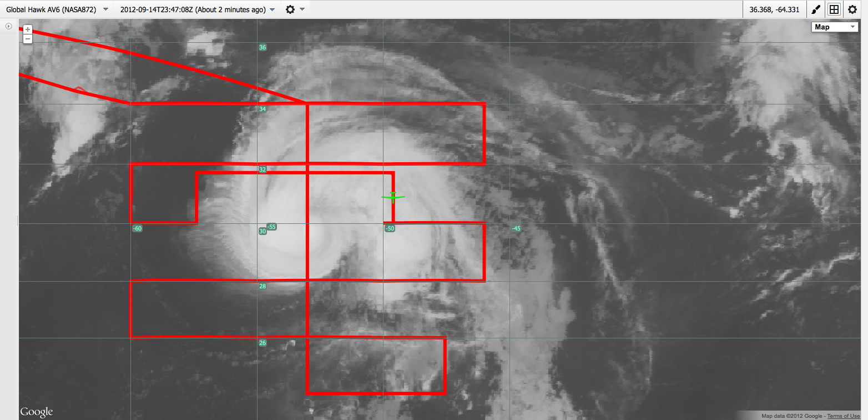
Task: Click the -45 longitude grid label
Action: 516,228
